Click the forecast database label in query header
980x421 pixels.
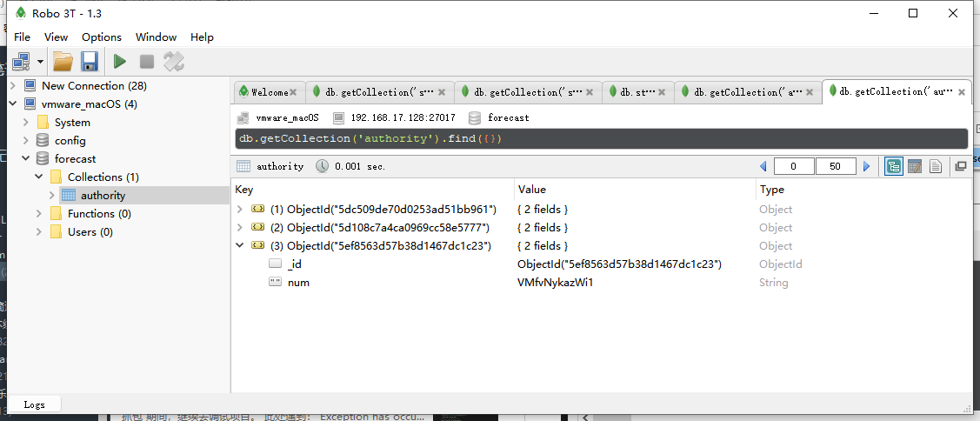tap(509, 117)
